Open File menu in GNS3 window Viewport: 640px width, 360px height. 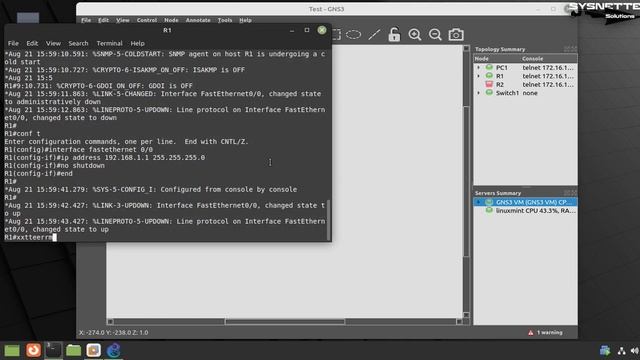[86, 20]
